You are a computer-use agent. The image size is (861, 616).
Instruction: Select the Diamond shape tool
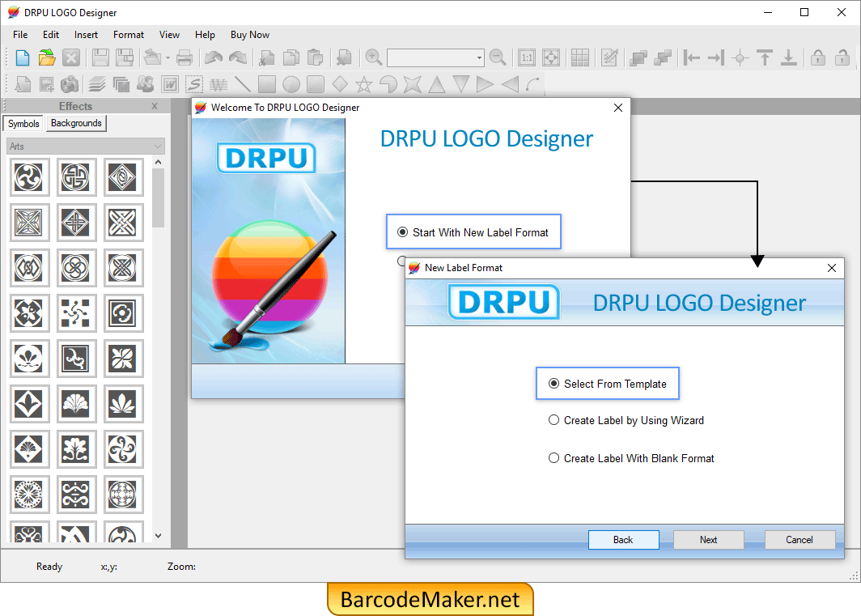340,84
